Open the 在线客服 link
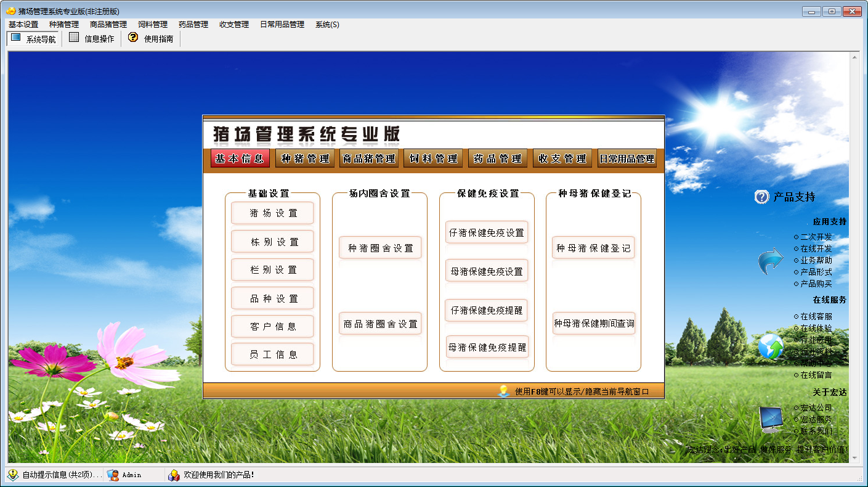Screen dimensions: 868x487 [816, 317]
